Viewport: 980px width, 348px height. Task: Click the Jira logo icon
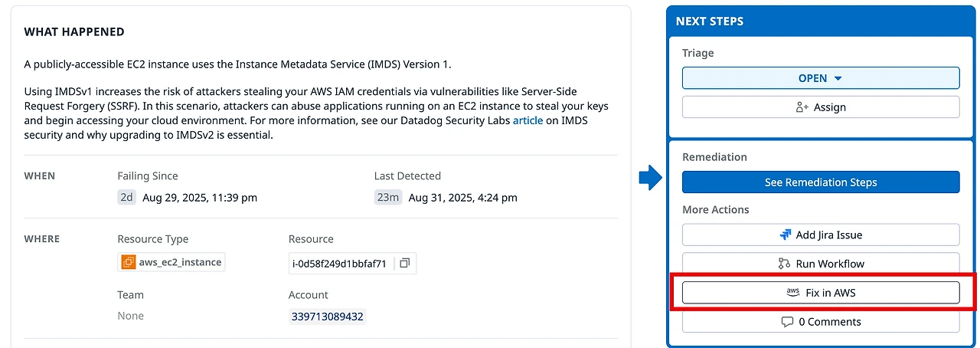point(785,235)
